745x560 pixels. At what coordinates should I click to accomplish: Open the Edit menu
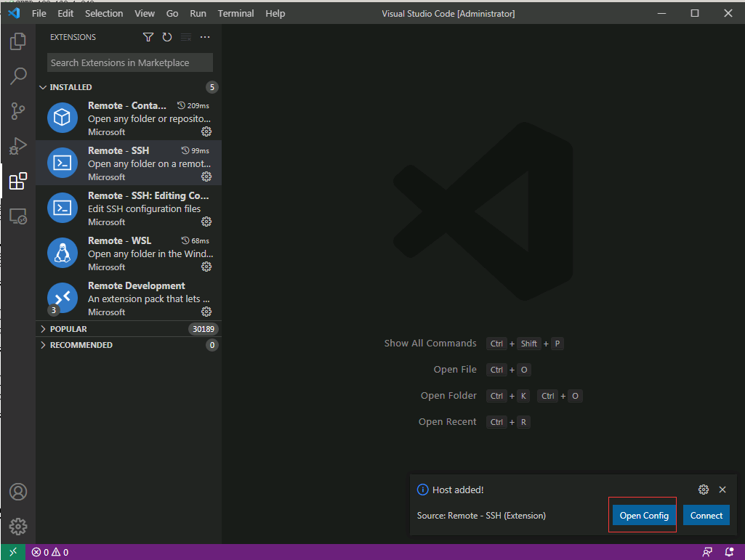tap(65, 13)
